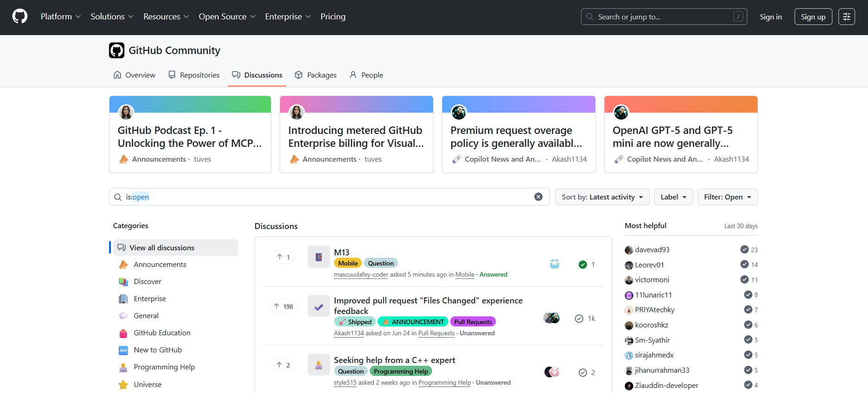Screen dimensions: 868x393
Task: Click the search magnifier in header
Action: coord(590,17)
